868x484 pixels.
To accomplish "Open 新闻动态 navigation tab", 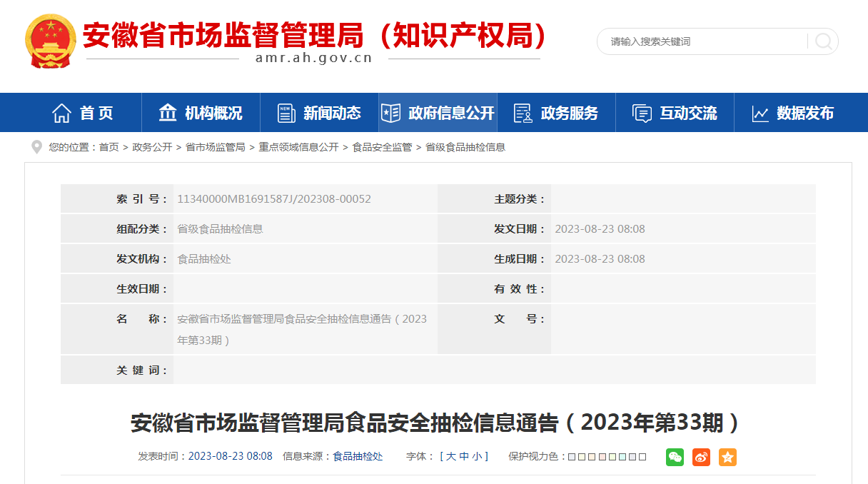I will point(319,113).
